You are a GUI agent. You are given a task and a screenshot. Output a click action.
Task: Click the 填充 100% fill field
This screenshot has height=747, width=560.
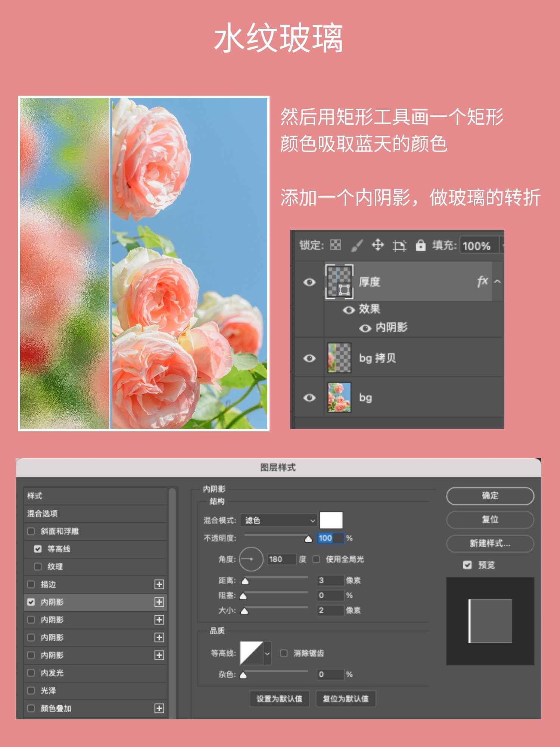(479, 246)
